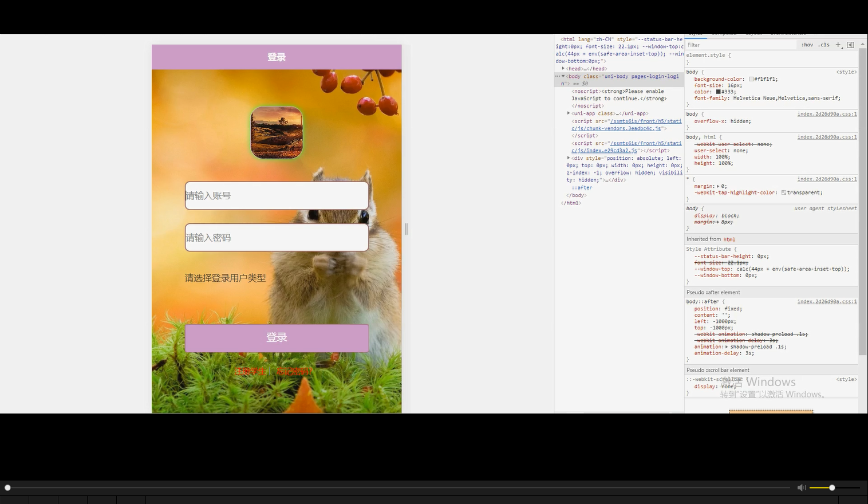Viewport: 868px width, 504px height.
Task: Toggle the .cls element classes button
Action: [824, 45]
